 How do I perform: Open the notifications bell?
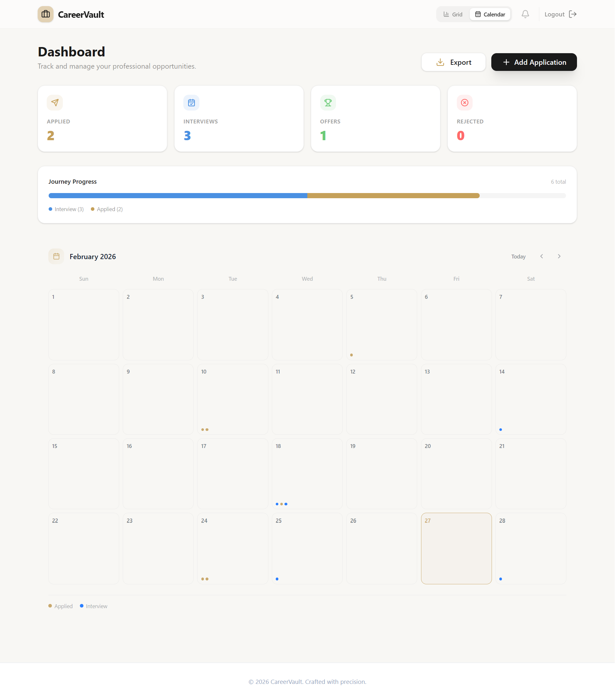525,14
